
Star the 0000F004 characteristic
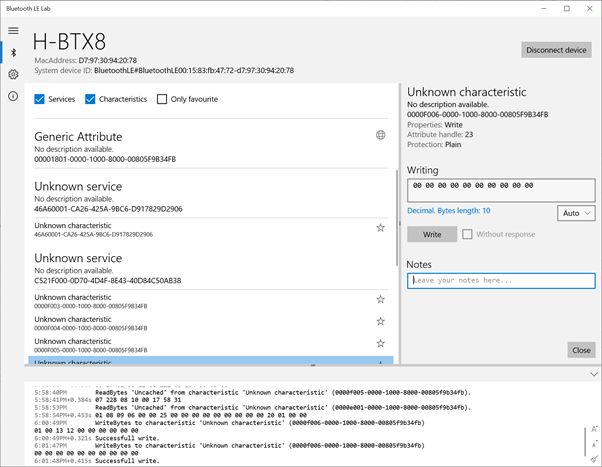tap(380, 321)
